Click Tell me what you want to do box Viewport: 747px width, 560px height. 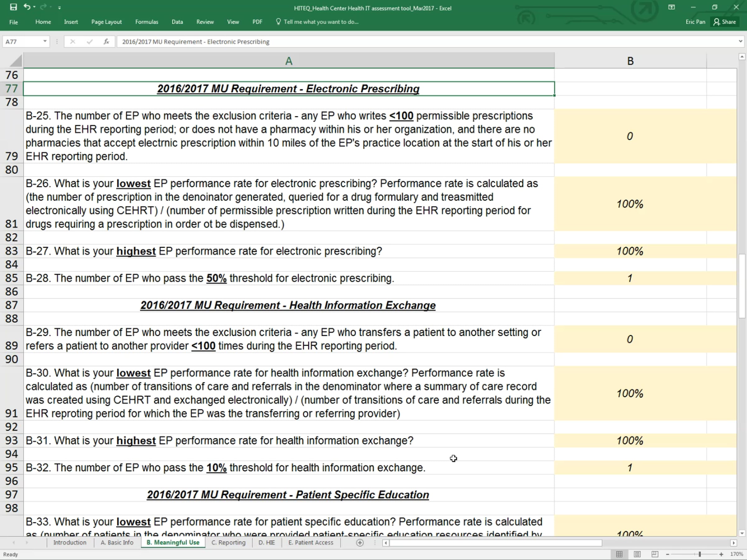pyautogui.click(x=317, y=22)
